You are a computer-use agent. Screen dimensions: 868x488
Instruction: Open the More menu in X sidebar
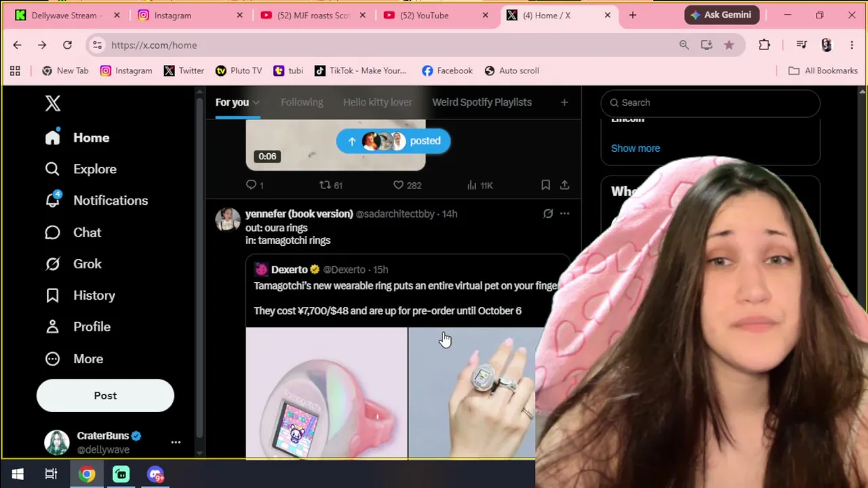click(x=73, y=359)
